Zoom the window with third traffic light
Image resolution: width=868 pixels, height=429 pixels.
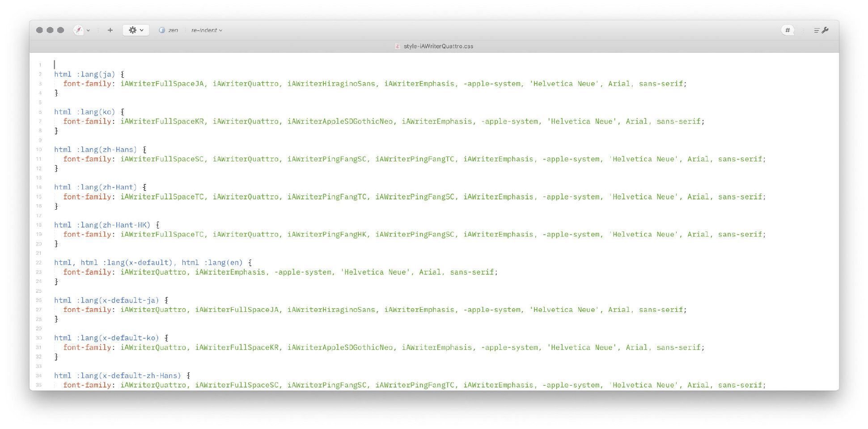tap(61, 30)
